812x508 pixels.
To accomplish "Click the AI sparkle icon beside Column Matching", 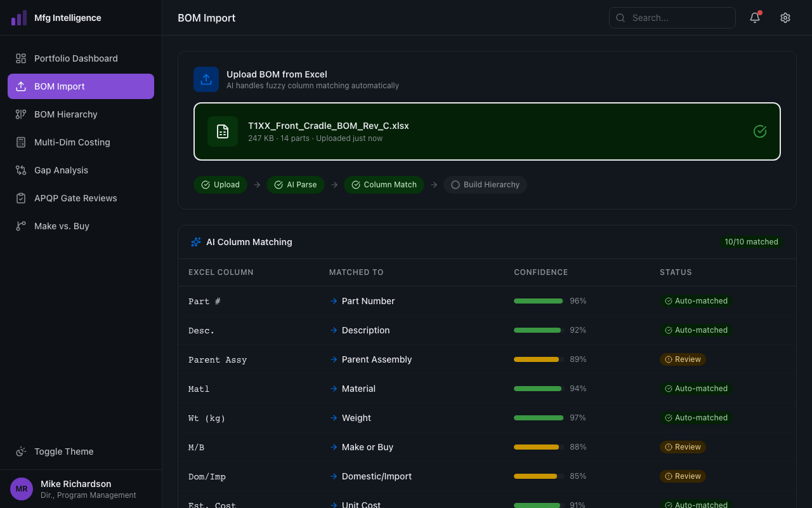I will 195,242.
